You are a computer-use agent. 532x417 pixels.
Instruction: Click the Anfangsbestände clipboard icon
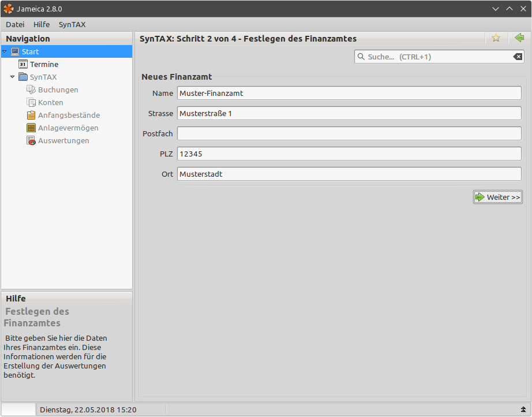coord(31,115)
